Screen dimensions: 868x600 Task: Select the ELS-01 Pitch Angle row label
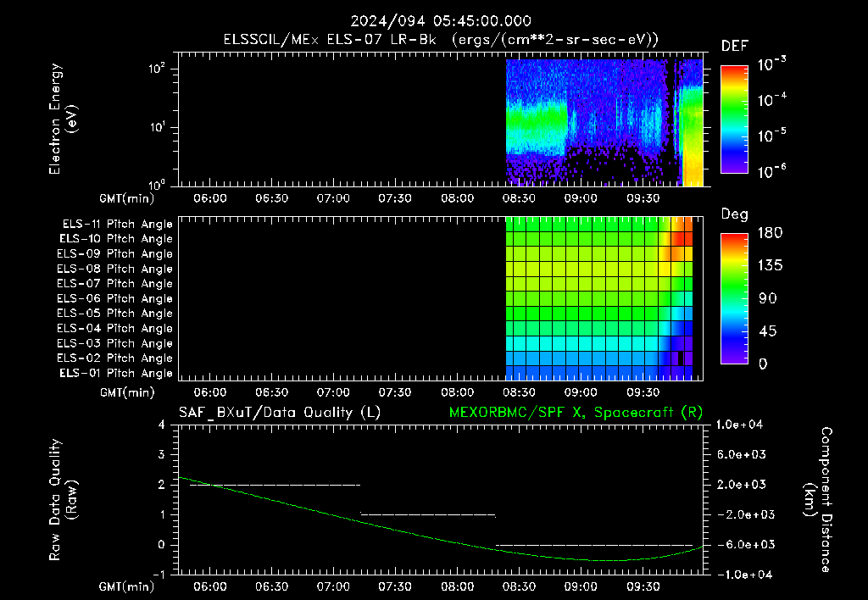(115, 374)
